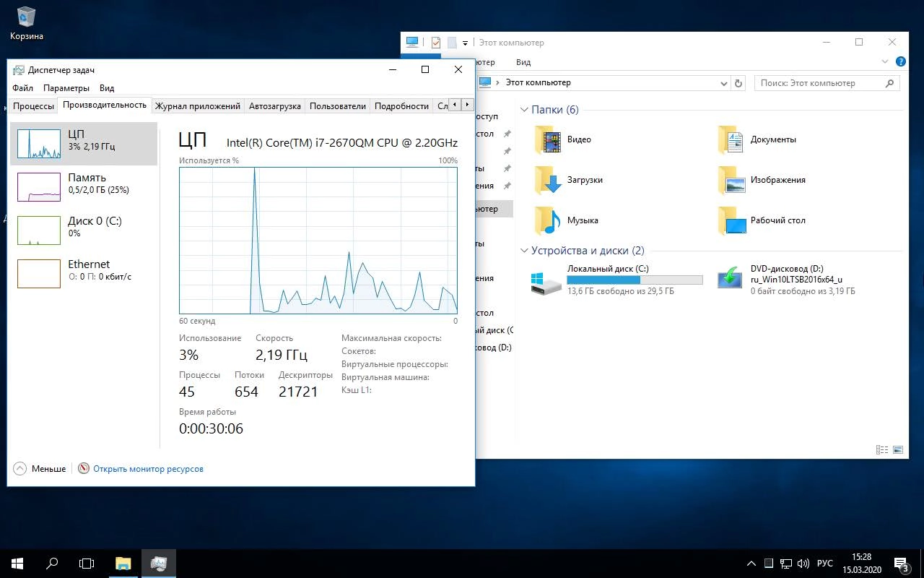Open the Файл menu in Task Manager
Viewport: 924px width, 578px height.
pos(22,88)
